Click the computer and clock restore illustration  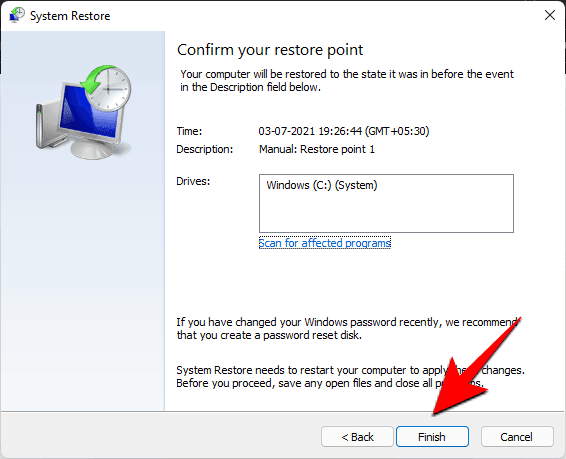[83, 113]
